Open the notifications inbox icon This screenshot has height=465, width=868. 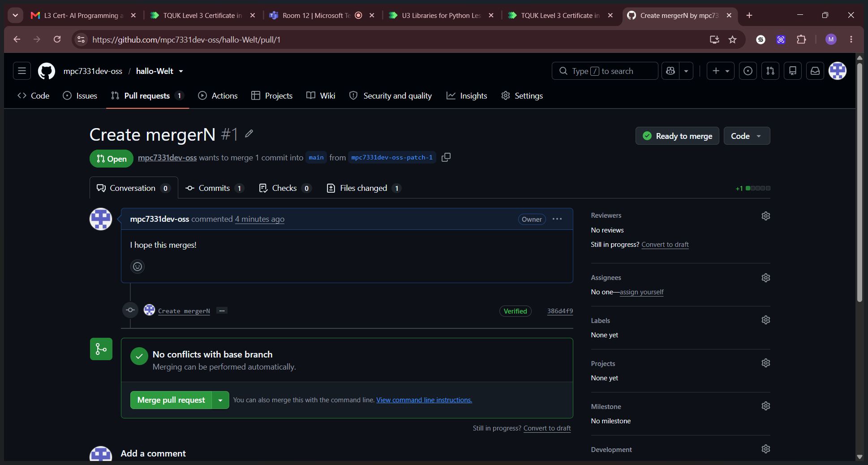click(815, 71)
